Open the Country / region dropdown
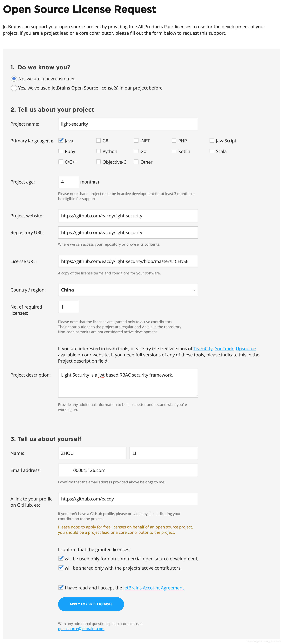 point(128,290)
